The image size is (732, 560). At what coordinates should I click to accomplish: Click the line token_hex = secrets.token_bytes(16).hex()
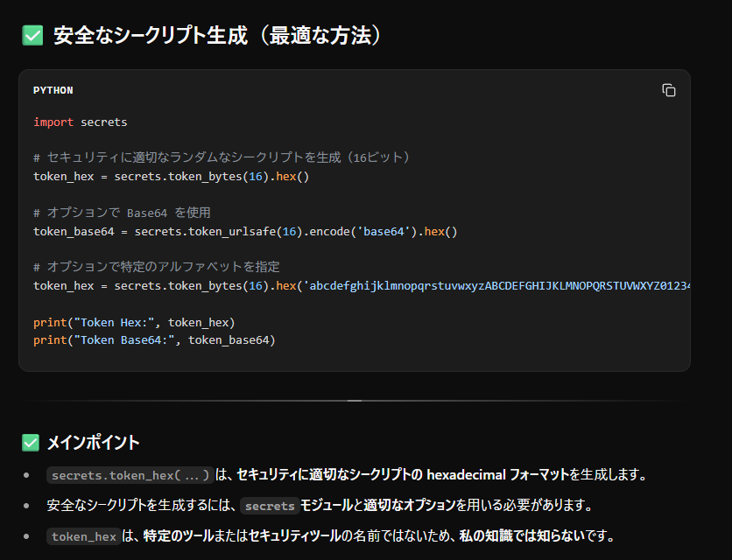tap(171, 177)
